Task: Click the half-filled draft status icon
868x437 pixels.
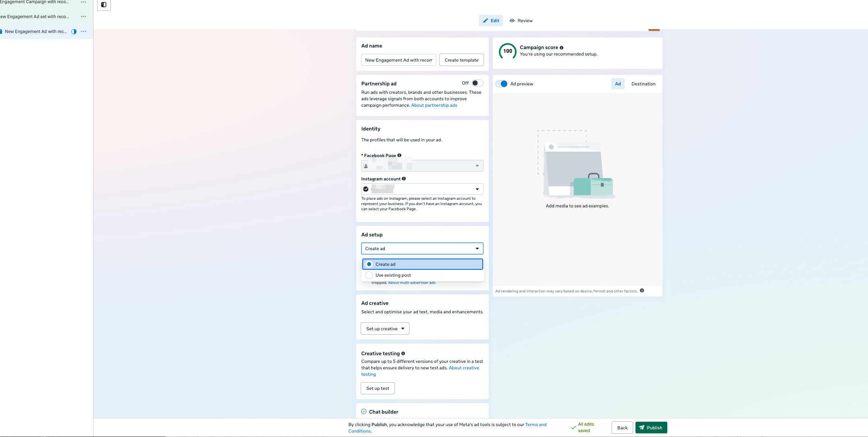Action: pos(74,31)
